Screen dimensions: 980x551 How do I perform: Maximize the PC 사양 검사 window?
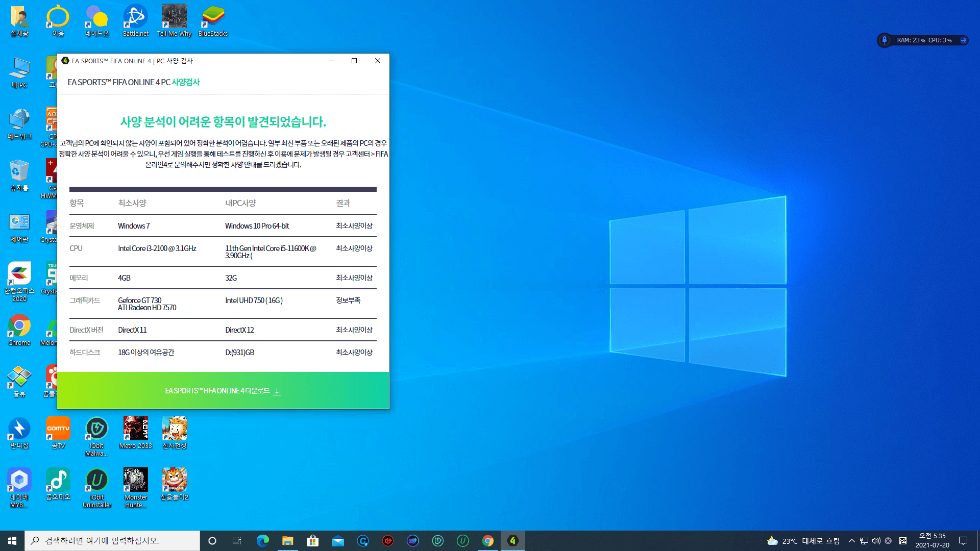pos(354,61)
